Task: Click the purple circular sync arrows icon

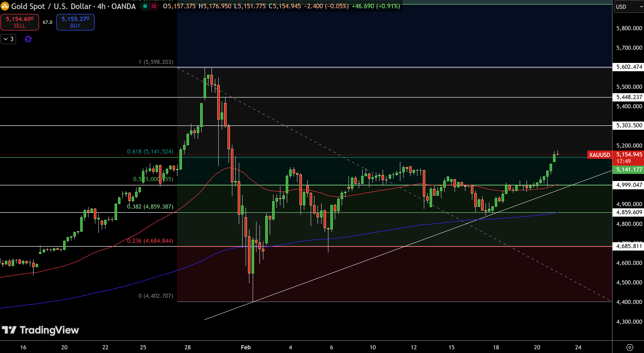Action: pos(28,39)
